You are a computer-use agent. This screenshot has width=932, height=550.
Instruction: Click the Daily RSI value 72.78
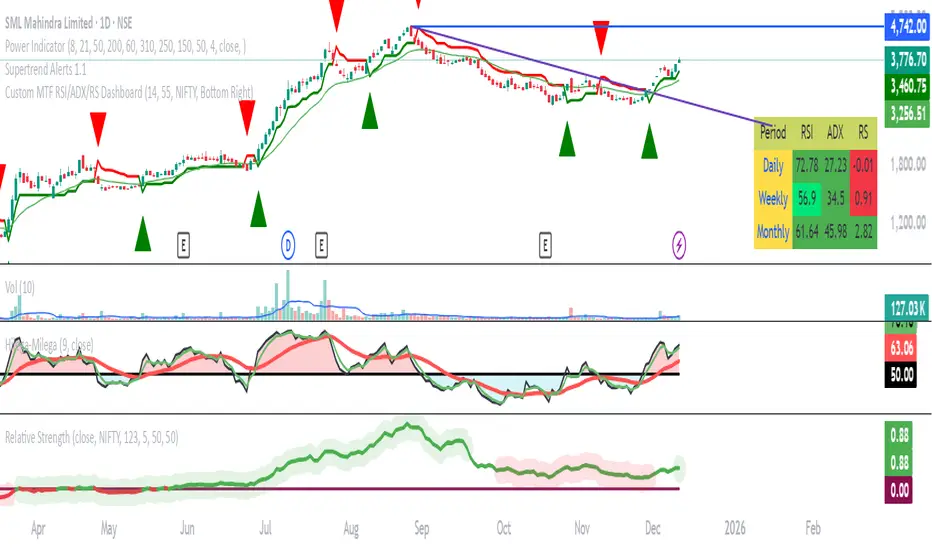pos(807,165)
